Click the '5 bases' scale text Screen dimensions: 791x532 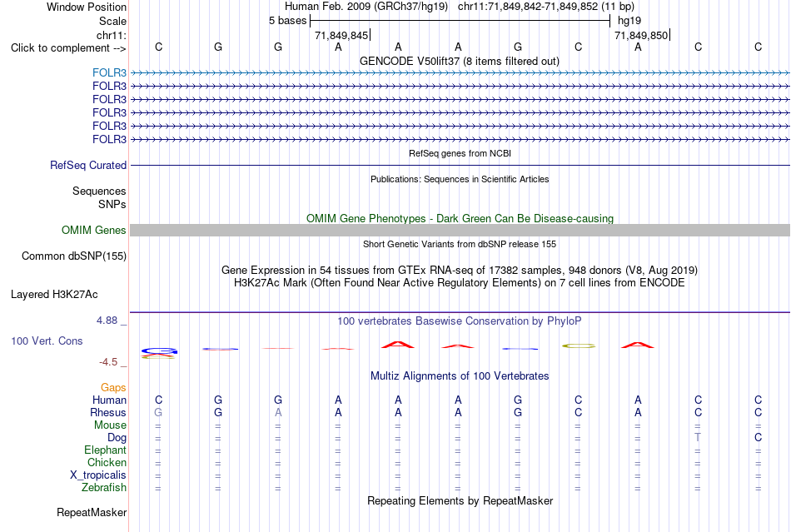[x=287, y=21]
